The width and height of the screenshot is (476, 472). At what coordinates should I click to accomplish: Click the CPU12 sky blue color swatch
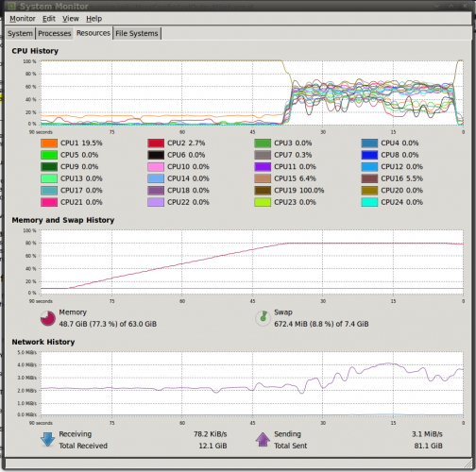369,167
